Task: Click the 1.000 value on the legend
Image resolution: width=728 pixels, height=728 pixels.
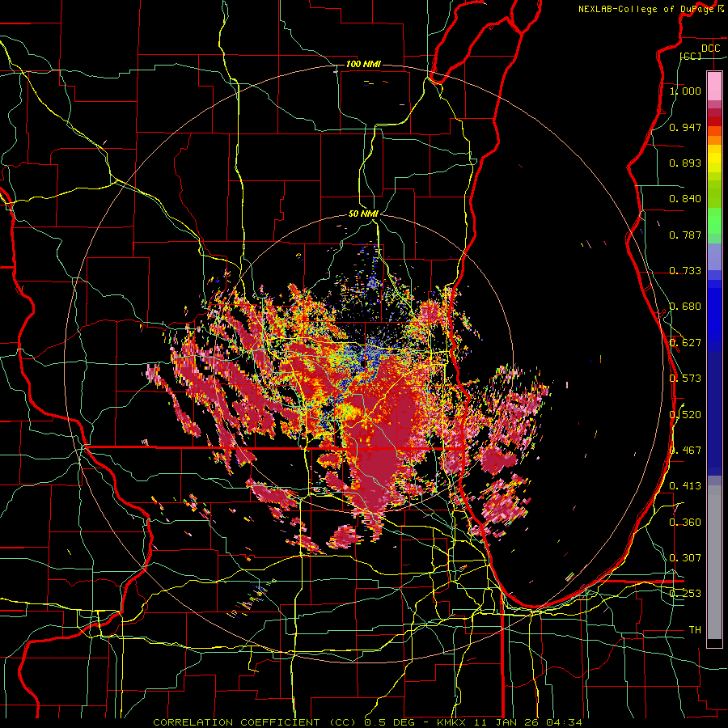Action: click(685, 91)
